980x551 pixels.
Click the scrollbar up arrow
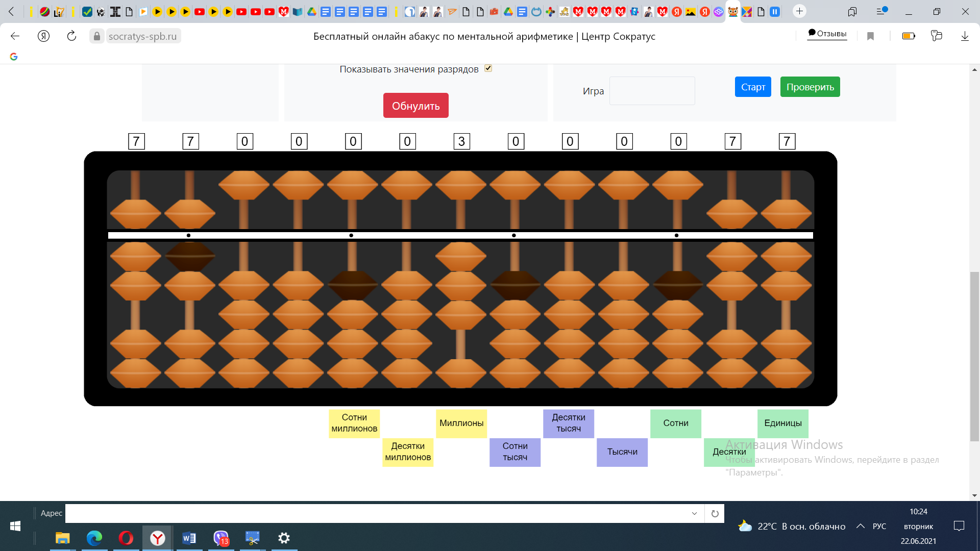coord(974,69)
